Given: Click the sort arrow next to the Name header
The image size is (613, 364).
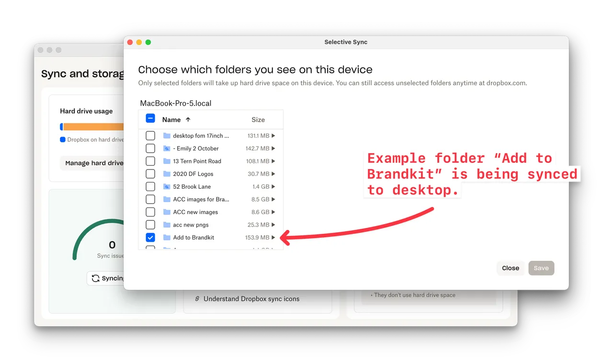Looking at the screenshot, I should (x=188, y=120).
